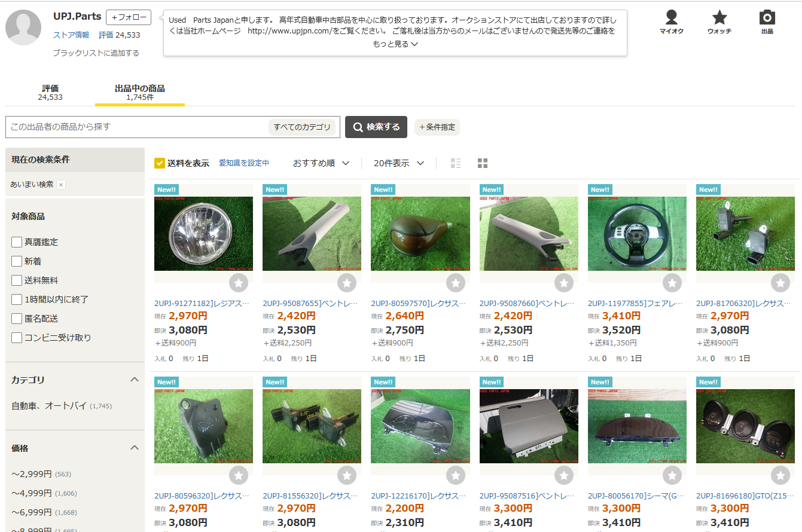Add item 2UPJ-91271182 to watch list
Image resolution: width=802 pixels, height=532 pixels.
click(239, 283)
